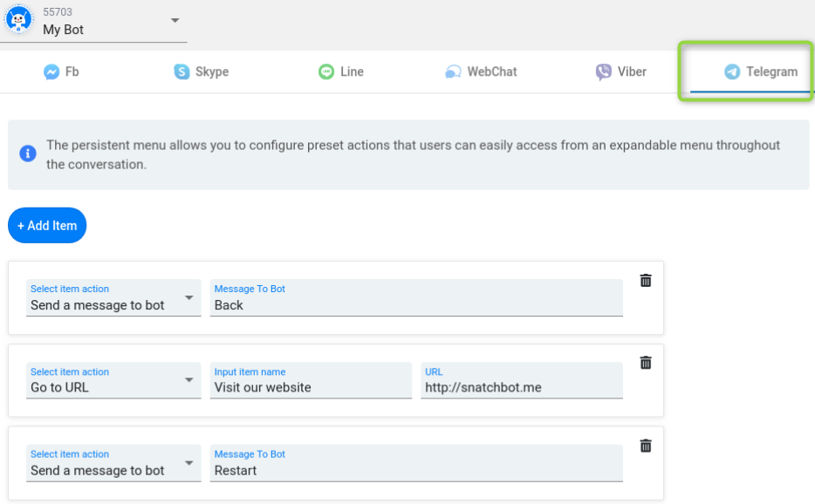Expand item action dropdown for Back row

tap(188, 298)
